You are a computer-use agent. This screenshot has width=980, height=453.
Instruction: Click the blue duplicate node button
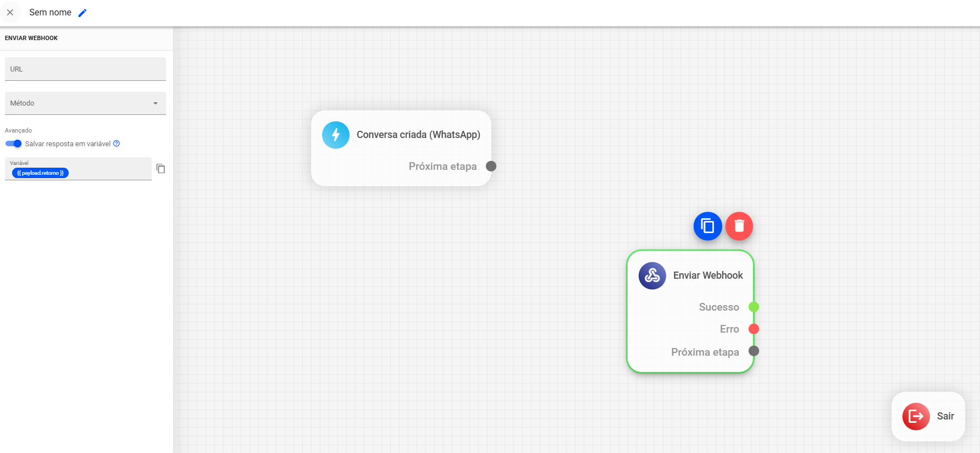point(707,226)
